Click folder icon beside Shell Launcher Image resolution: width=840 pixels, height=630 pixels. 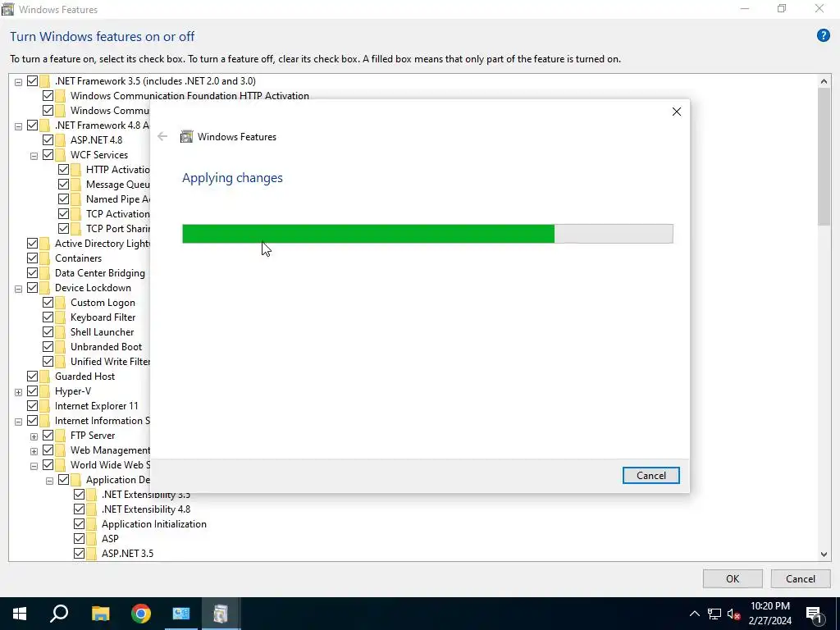(60, 331)
